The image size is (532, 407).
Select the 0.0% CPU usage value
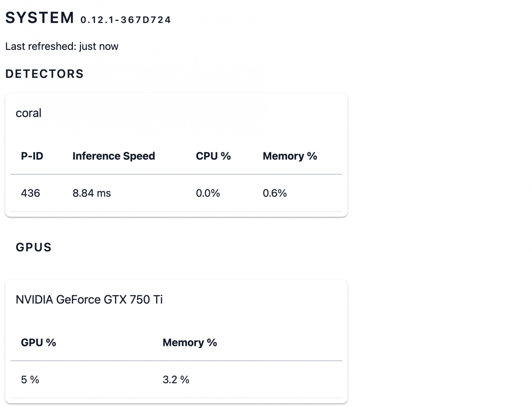click(x=208, y=193)
